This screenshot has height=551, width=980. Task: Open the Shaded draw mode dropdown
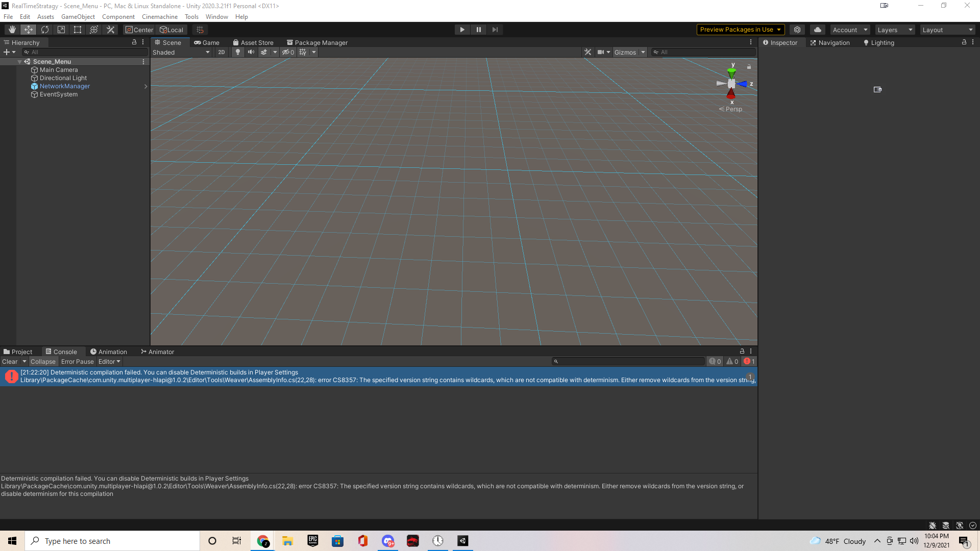[181, 52]
